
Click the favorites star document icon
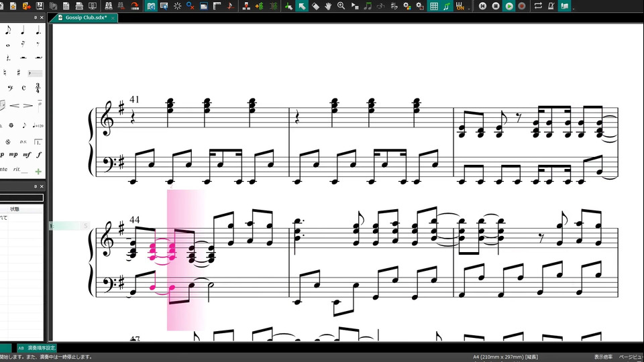pyautogui.click(x=13, y=6)
